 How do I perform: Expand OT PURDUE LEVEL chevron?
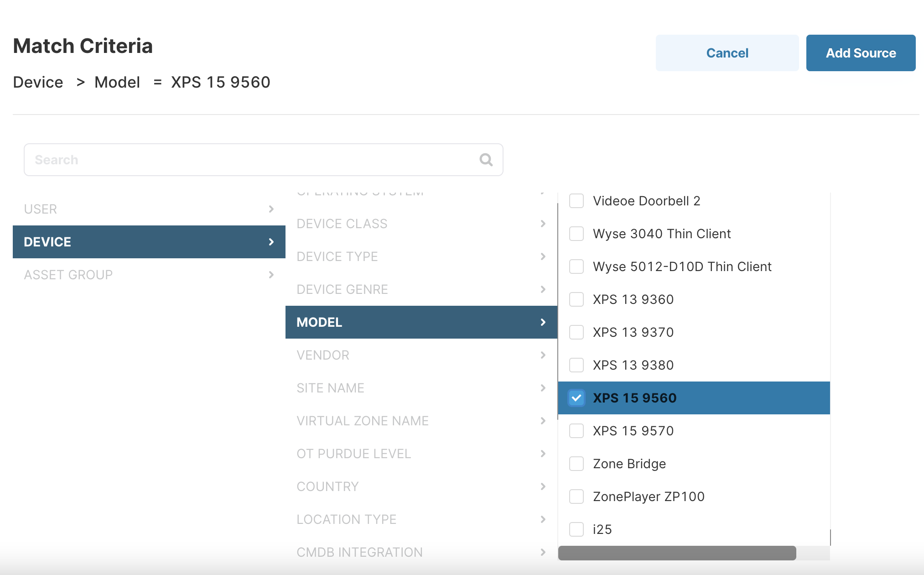543,454
